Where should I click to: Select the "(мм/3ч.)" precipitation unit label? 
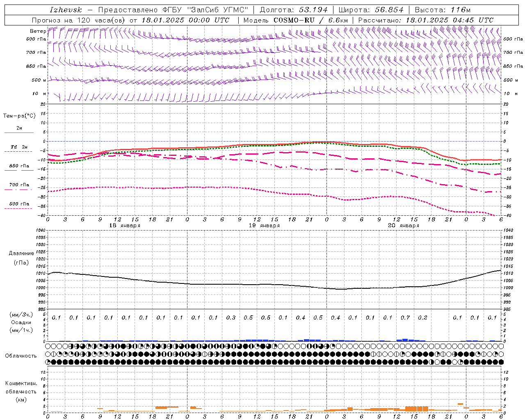[21, 315]
